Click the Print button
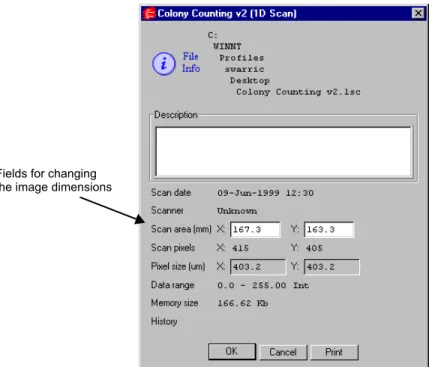The image size is (435, 367). click(334, 352)
